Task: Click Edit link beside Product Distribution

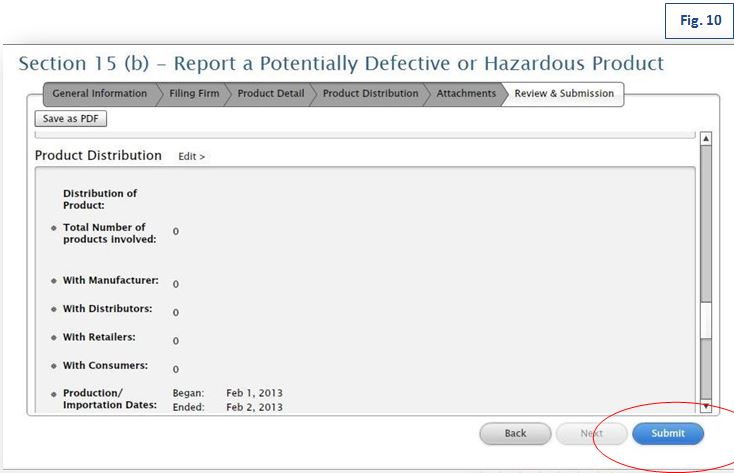Action: click(x=191, y=157)
